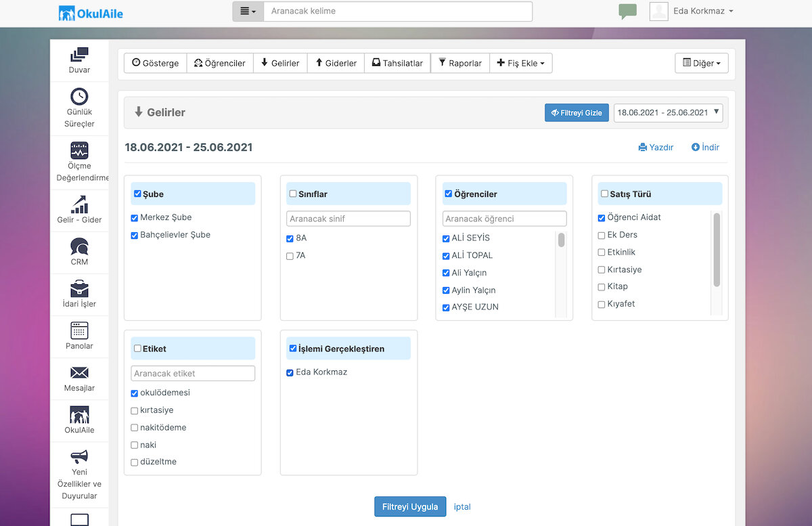Click the green chat bubble icon

coord(627,12)
